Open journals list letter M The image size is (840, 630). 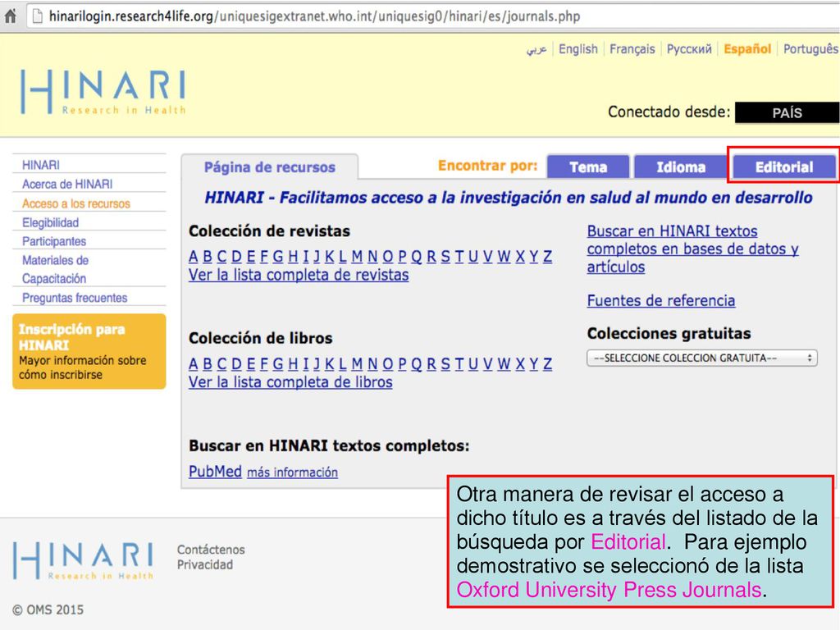(x=358, y=257)
